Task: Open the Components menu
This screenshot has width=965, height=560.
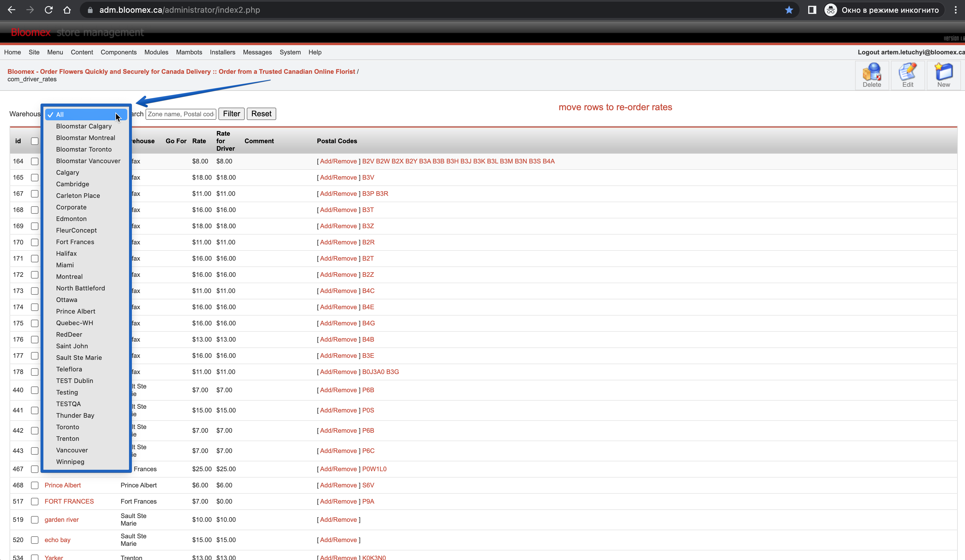Action: point(119,52)
